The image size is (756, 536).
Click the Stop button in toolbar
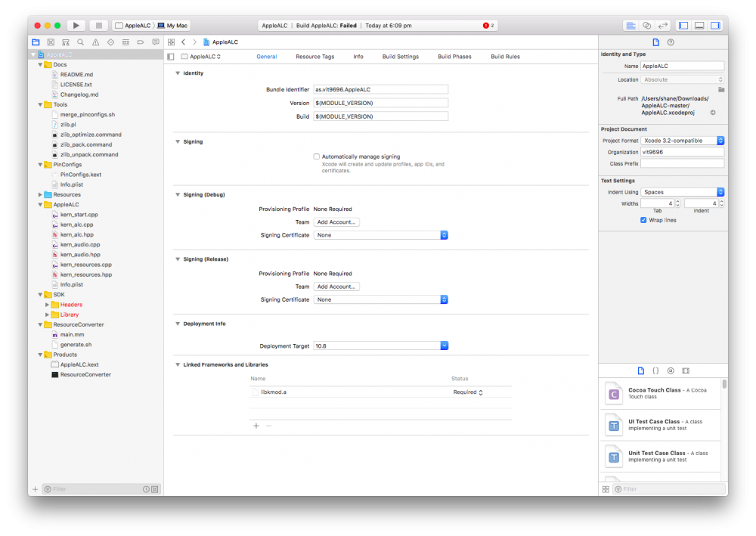[98, 26]
